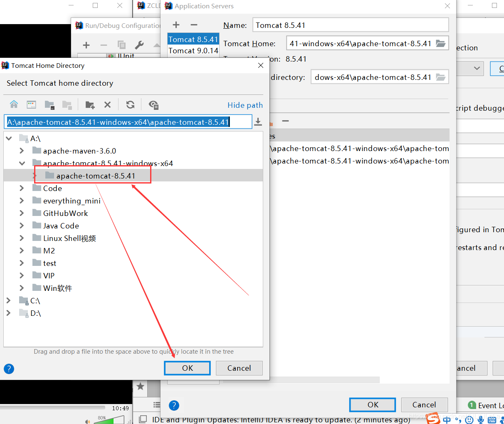
Task: Create a new folder in file chooser
Action: (90, 104)
